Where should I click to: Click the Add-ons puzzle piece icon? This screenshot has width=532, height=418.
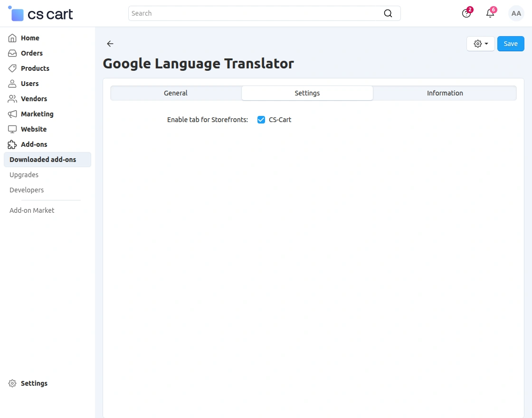tap(12, 144)
